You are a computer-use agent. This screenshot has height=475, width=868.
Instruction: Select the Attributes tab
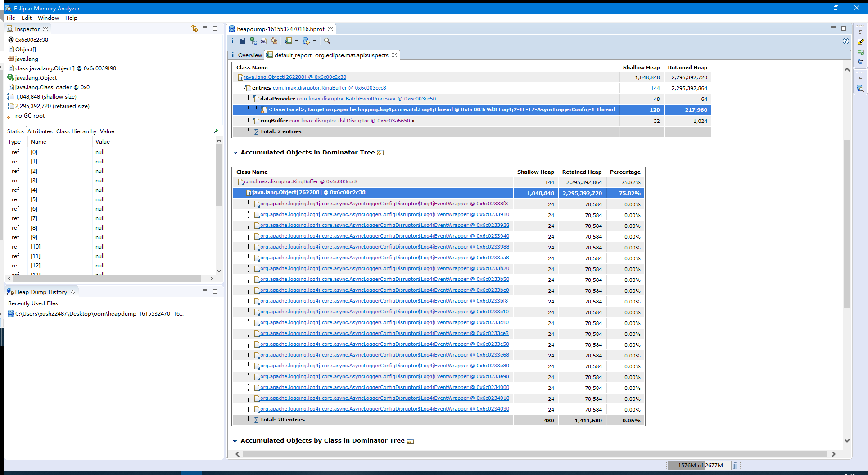tap(40, 131)
